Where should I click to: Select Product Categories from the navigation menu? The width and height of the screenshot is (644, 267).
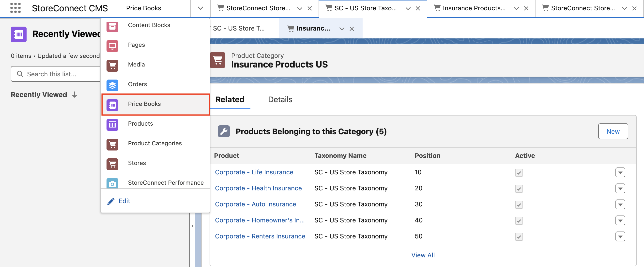155,143
